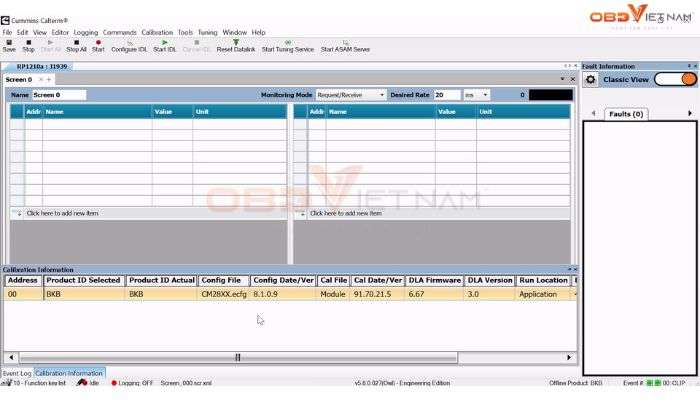Click the screen Name input field

coord(58,95)
